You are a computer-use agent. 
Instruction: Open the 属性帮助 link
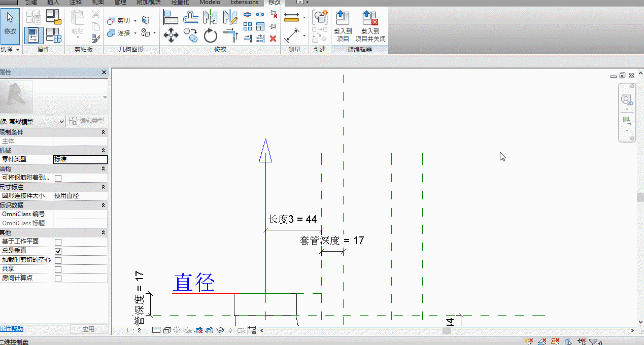tap(11, 329)
